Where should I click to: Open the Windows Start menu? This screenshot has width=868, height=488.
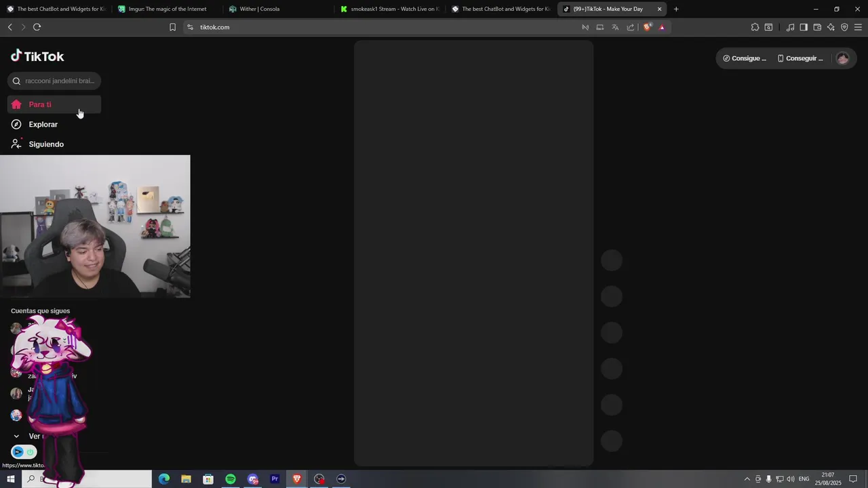11,479
